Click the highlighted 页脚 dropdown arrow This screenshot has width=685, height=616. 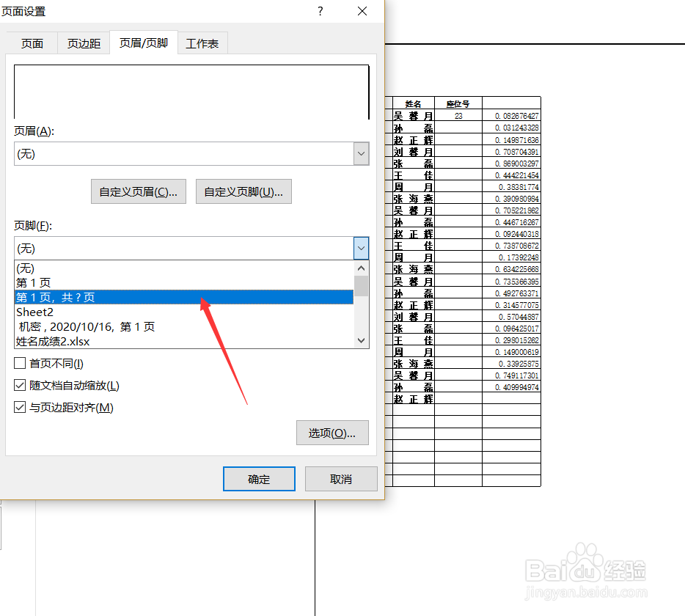360,248
